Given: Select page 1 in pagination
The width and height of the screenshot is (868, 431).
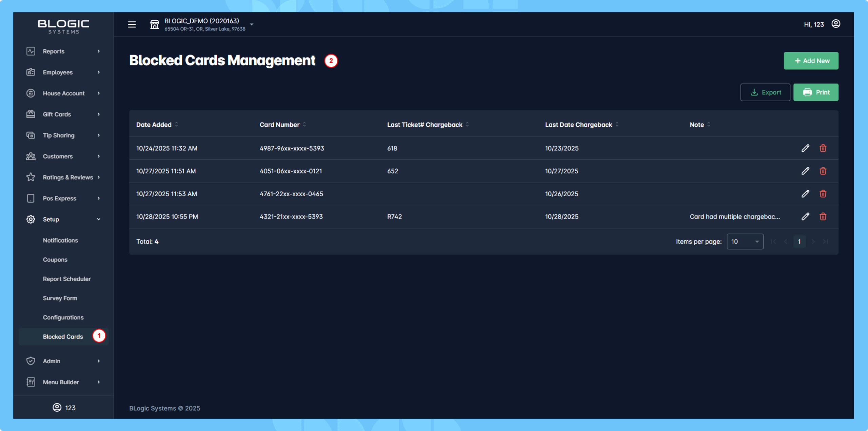Looking at the screenshot, I should point(800,242).
